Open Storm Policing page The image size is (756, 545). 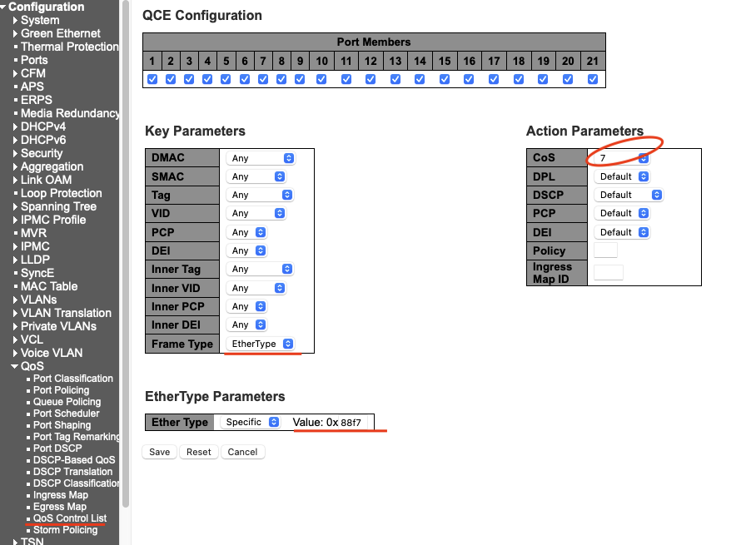(65, 530)
